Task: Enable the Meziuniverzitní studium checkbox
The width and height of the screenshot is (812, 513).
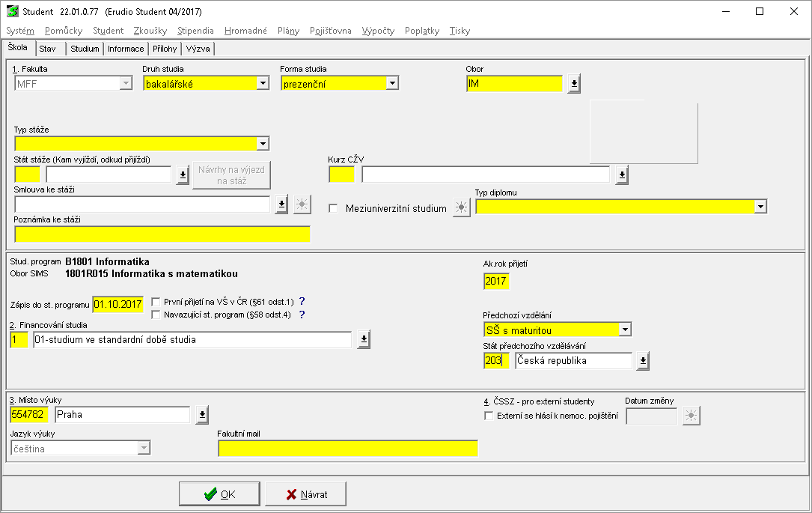Action: pos(334,209)
